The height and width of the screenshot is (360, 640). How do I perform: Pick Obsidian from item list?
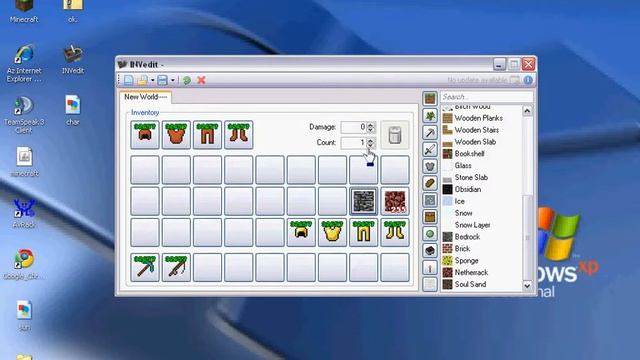tap(482, 189)
